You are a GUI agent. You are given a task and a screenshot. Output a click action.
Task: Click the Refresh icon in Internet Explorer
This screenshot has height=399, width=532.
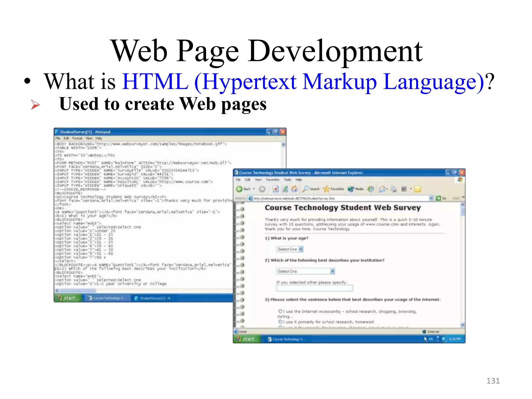[285, 189]
